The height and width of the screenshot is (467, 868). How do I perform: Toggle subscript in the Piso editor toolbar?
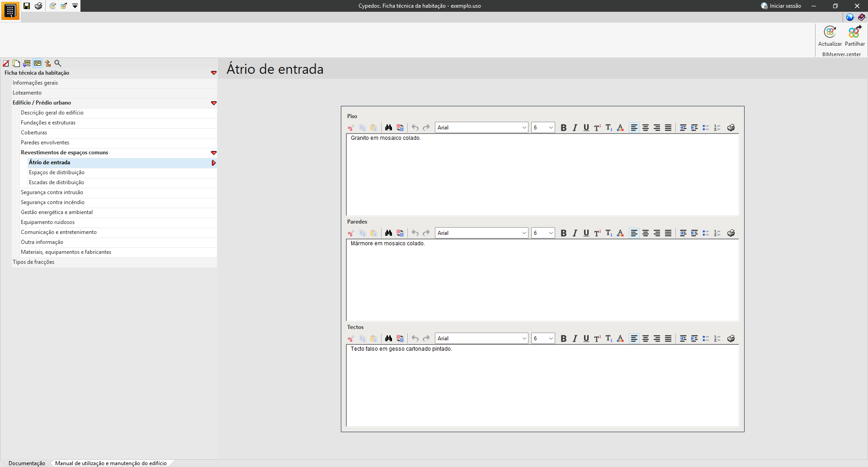[609, 128]
